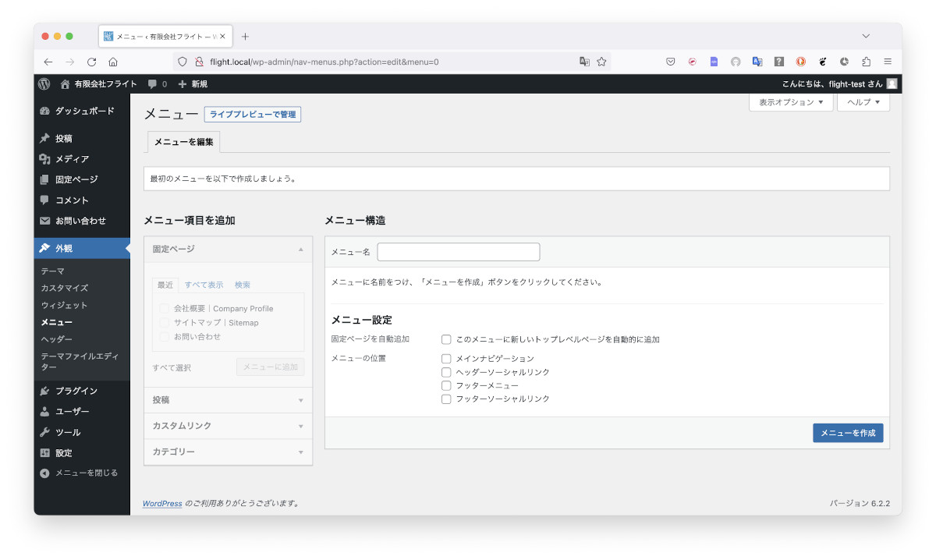
Task: Open a new browser tab
Action: click(x=245, y=37)
